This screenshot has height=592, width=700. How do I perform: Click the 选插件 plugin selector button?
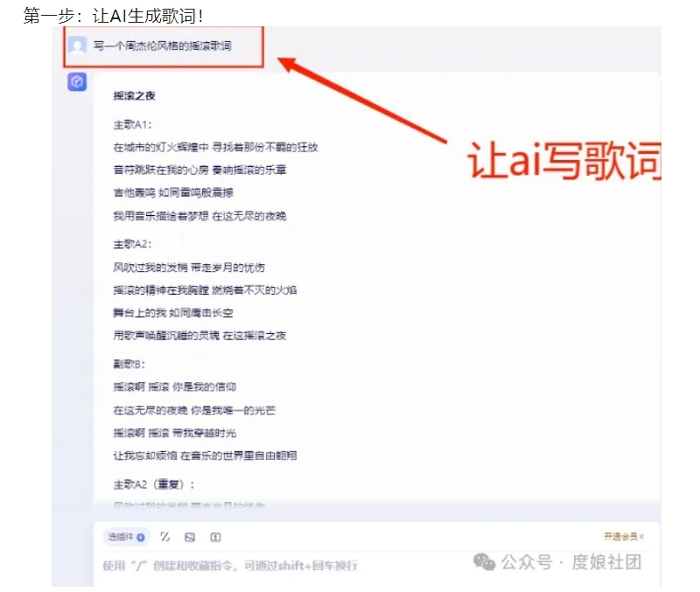[127, 537]
